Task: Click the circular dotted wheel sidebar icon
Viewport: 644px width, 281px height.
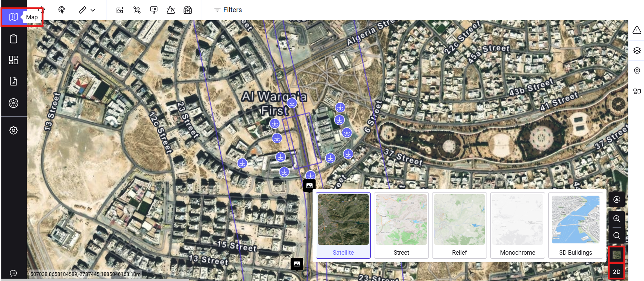Action: 14,103
